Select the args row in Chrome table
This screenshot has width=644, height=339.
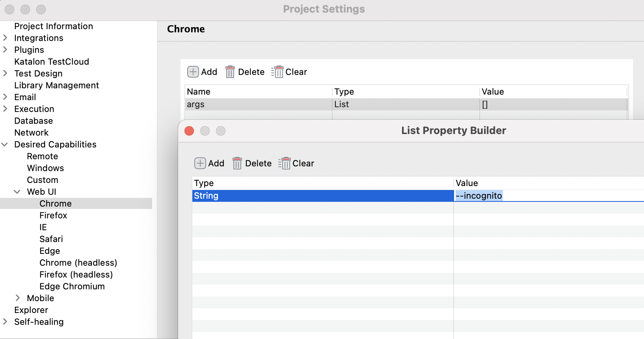(x=258, y=104)
